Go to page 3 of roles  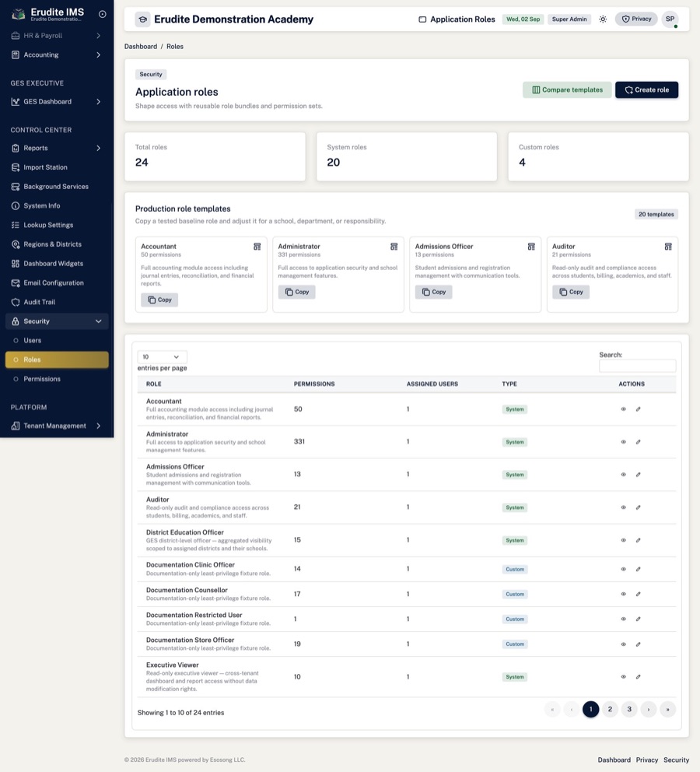629,710
